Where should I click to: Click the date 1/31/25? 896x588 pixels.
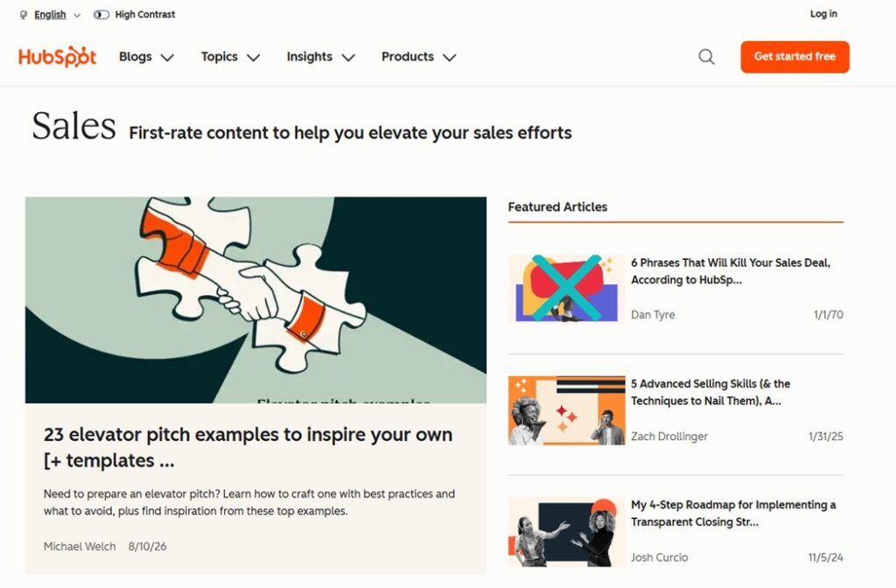[826, 436]
